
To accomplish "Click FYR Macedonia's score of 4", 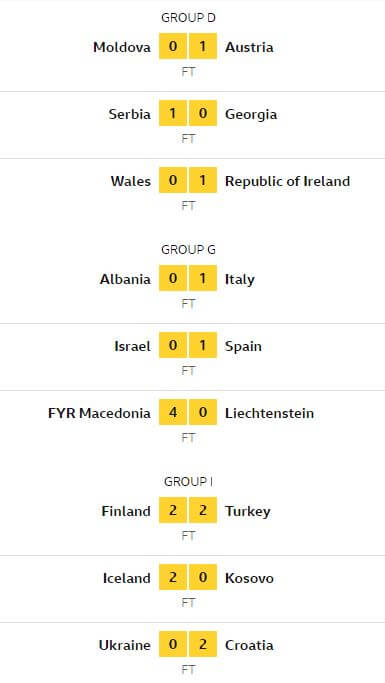I will coord(173,412).
